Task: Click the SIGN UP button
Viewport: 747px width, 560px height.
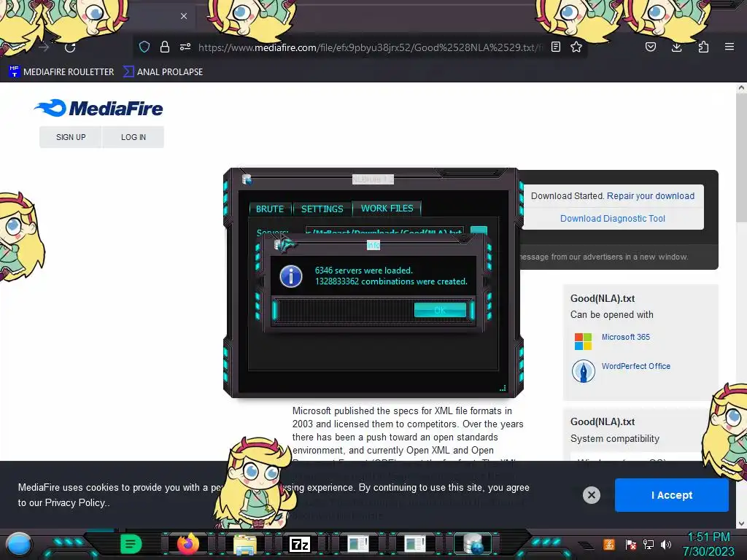Action: pyautogui.click(x=71, y=137)
